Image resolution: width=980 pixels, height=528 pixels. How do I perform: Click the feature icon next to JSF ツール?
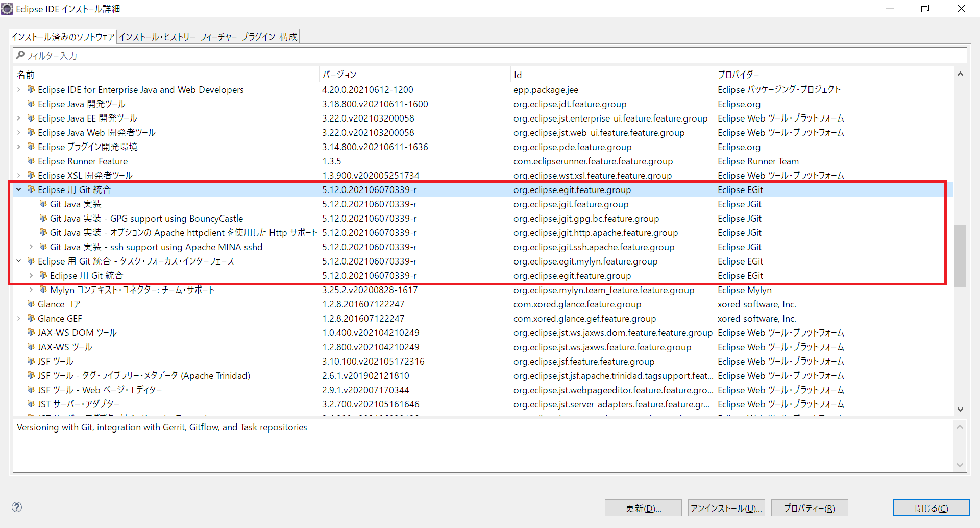pos(31,361)
